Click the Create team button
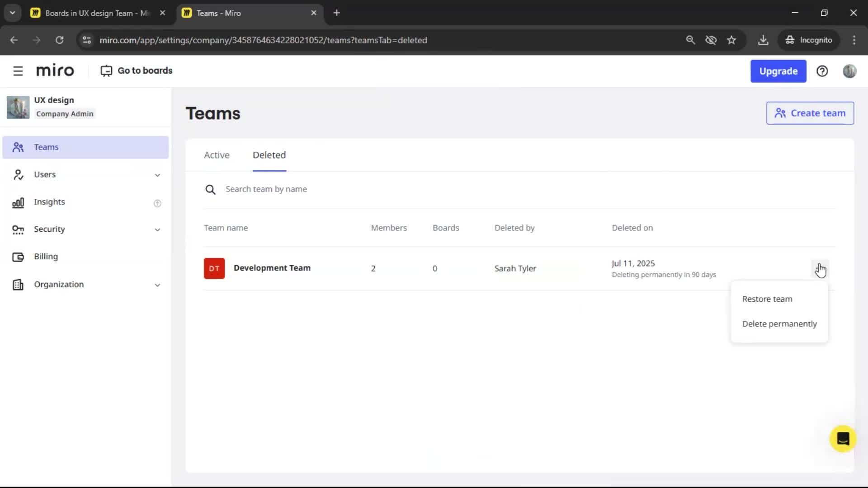 810,113
